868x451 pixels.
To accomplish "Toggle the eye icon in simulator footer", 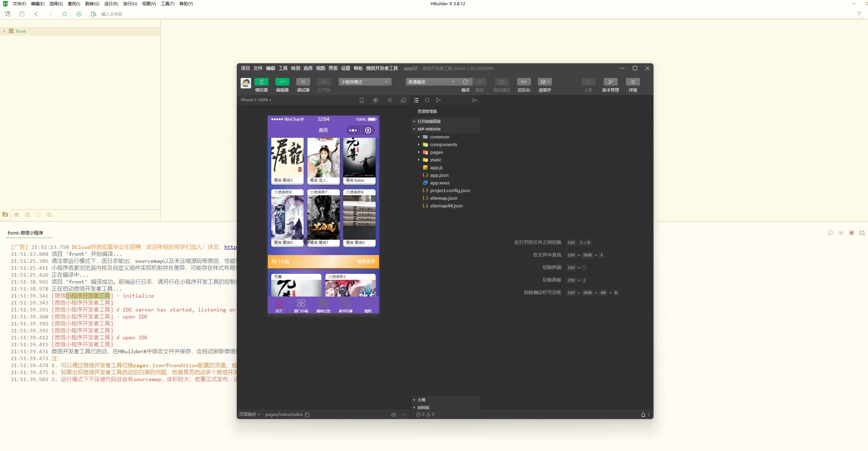I will pyautogui.click(x=394, y=415).
